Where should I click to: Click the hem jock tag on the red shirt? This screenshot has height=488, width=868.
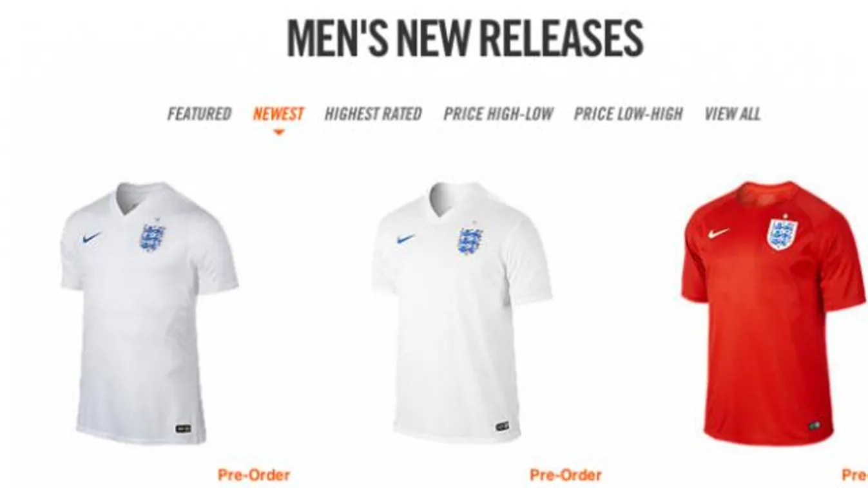(815, 426)
